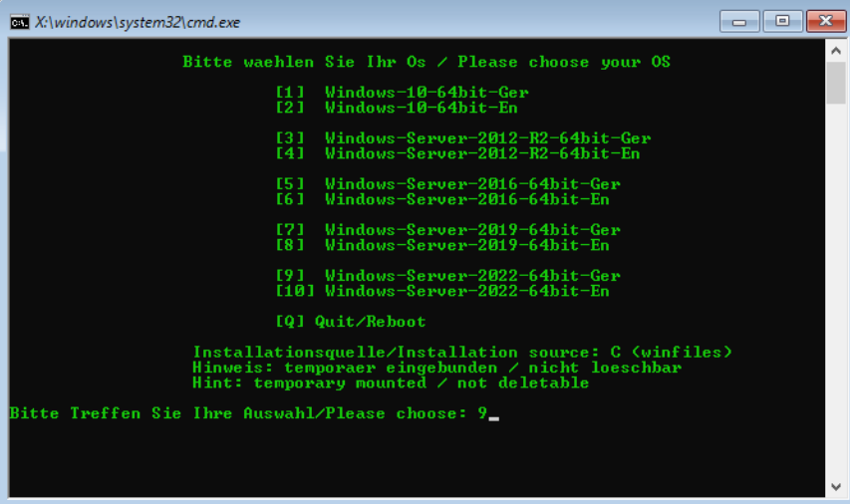Click the vertical scrollbar thumb
Image resolution: width=850 pixels, height=504 pixels.
[x=836, y=83]
